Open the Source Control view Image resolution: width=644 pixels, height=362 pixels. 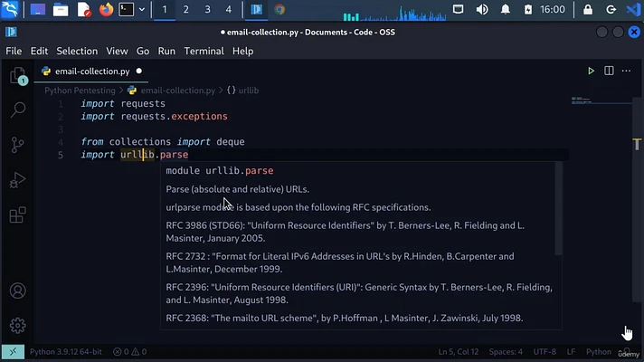[17, 145]
